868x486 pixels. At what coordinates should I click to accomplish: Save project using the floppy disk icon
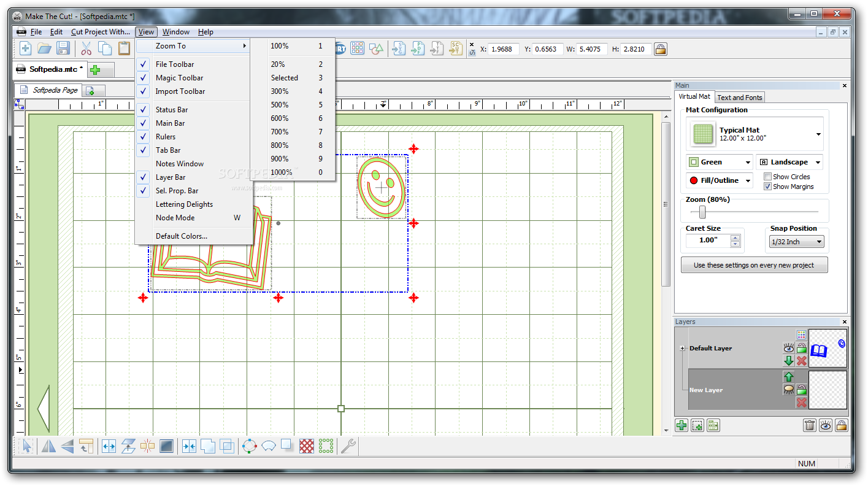coord(63,48)
